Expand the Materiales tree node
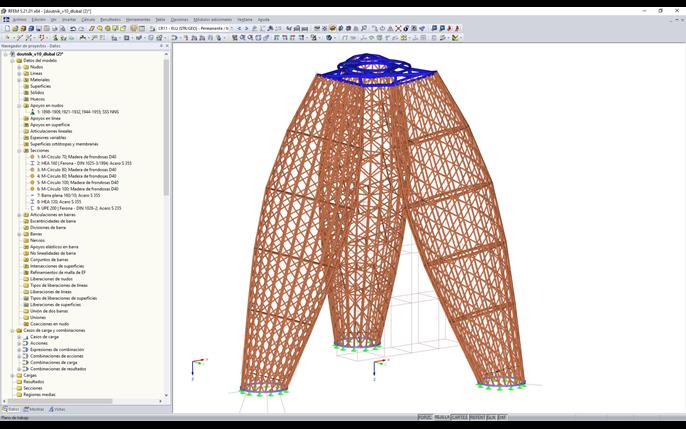The image size is (686, 429). click(x=19, y=80)
